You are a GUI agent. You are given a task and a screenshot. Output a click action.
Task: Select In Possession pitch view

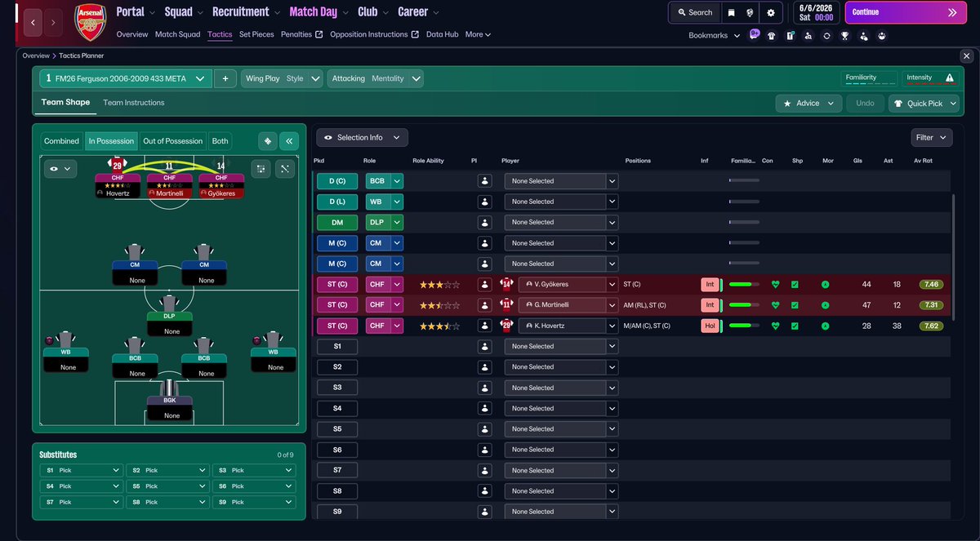tap(111, 141)
